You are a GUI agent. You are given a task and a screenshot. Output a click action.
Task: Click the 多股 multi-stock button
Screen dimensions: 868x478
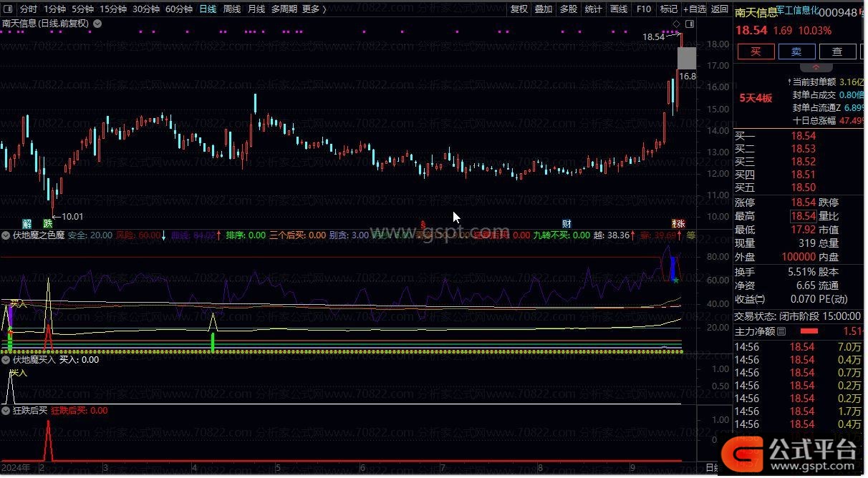(x=568, y=9)
